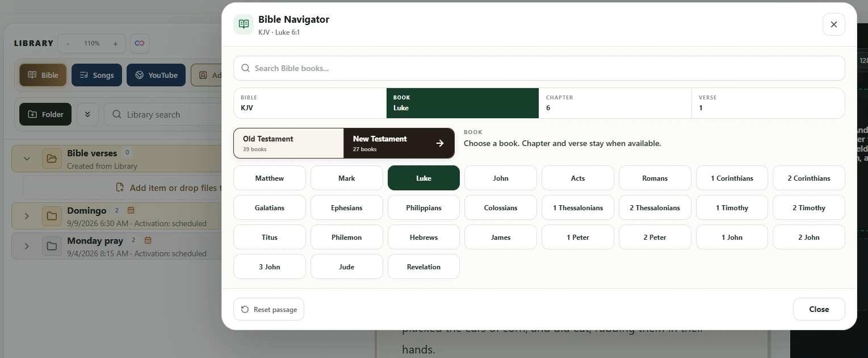The image size is (868, 358).
Task: Click the search magnifier icon in navigator
Action: point(246,68)
